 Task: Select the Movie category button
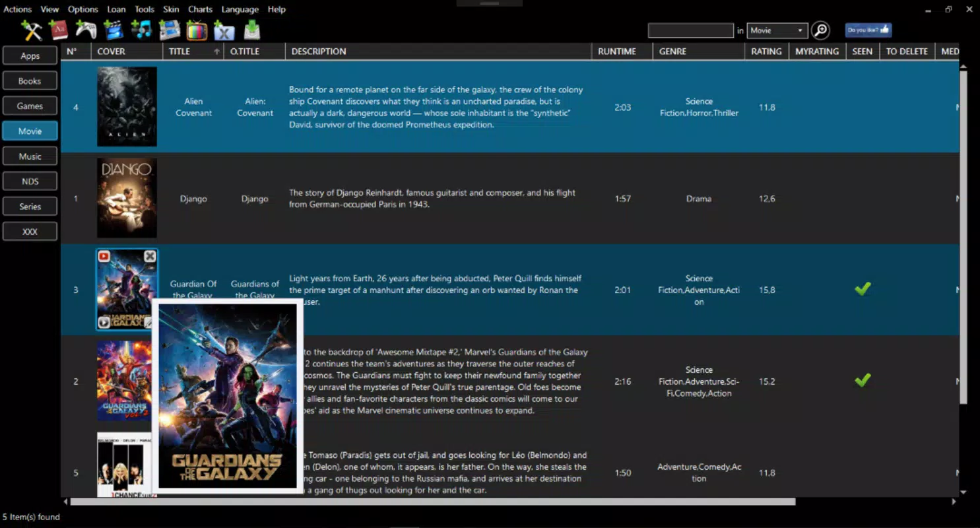(30, 131)
